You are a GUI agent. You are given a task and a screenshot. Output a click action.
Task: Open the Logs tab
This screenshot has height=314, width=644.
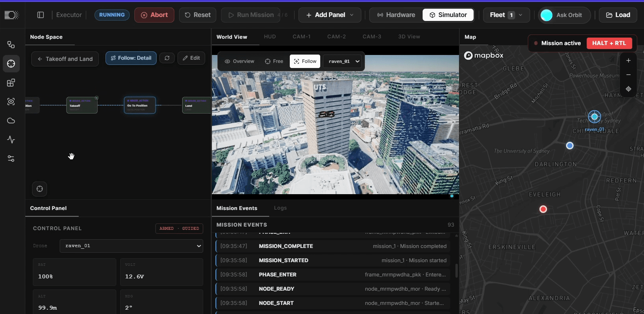tap(280, 208)
